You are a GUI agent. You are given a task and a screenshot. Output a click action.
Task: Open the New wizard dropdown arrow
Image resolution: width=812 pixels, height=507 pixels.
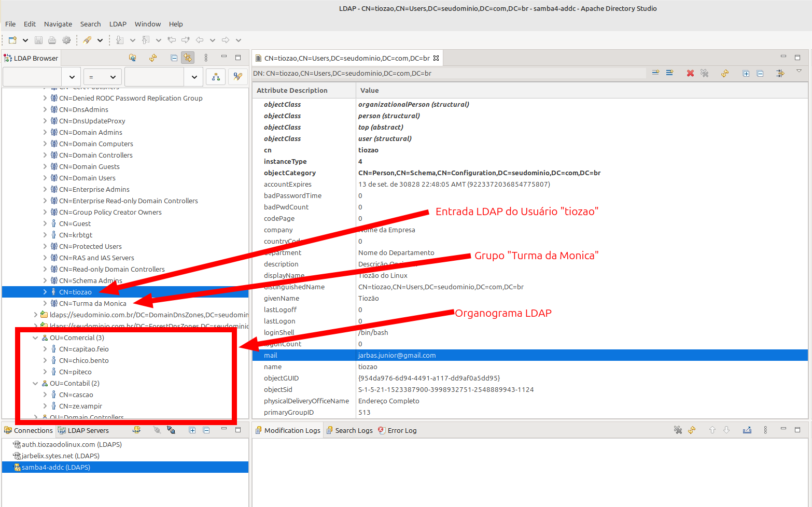click(x=25, y=40)
